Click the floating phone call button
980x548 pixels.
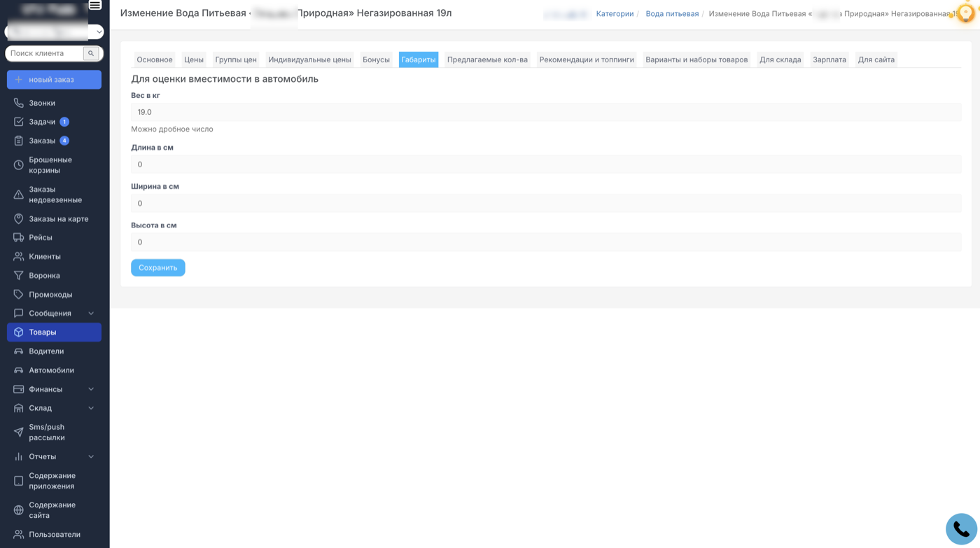[961, 529]
